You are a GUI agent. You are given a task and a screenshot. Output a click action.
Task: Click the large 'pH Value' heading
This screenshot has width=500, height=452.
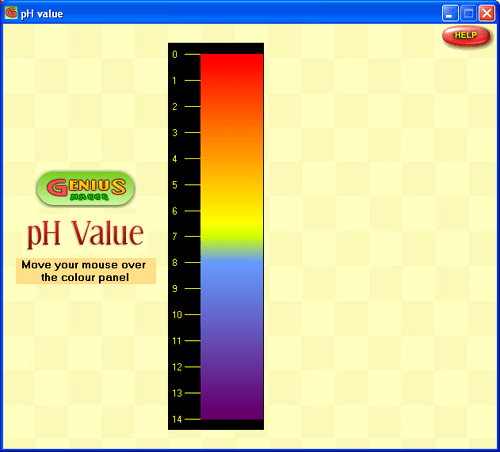click(x=85, y=234)
